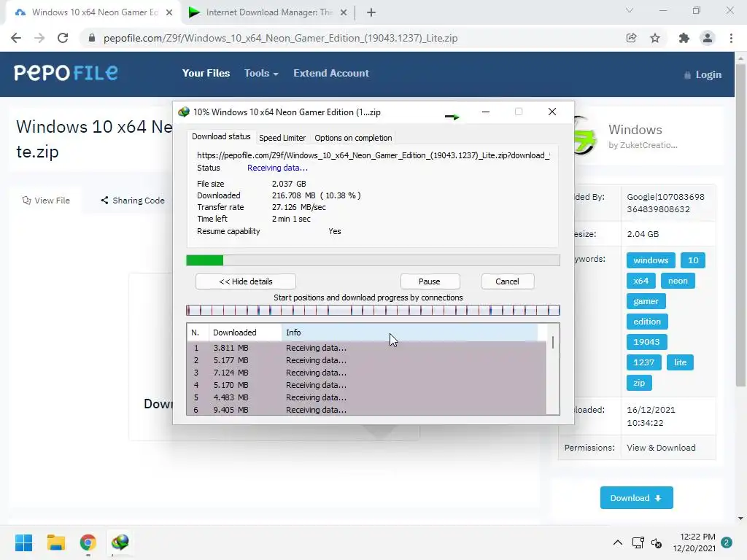Screen dimensions: 747x560
Task: Open the Windows Start button
Action: tap(23, 542)
